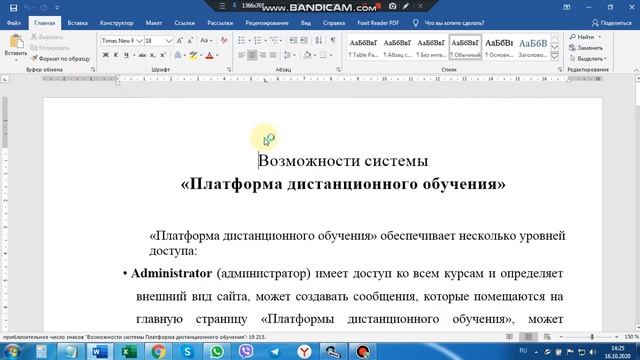The width and height of the screenshot is (640, 360).
Task: Click the increase font size icon
Action: point(180,41)
